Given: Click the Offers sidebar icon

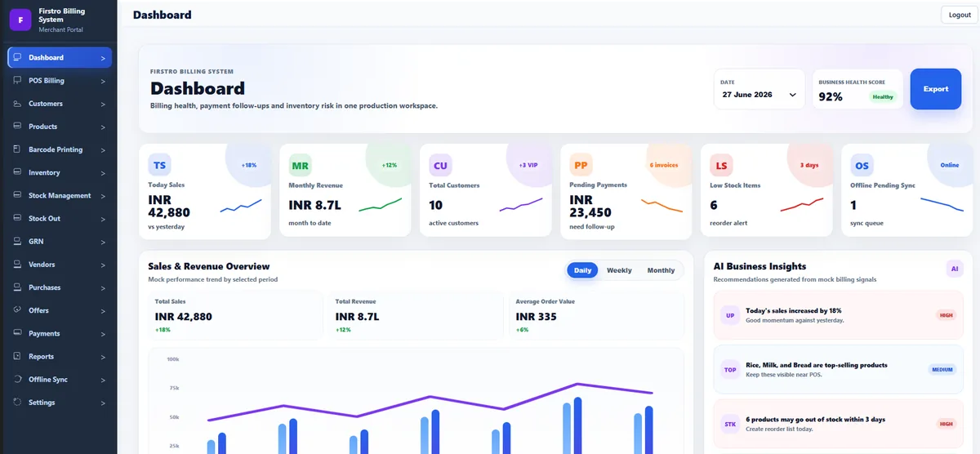Looking at the screenshot, I should coord(18,310).
